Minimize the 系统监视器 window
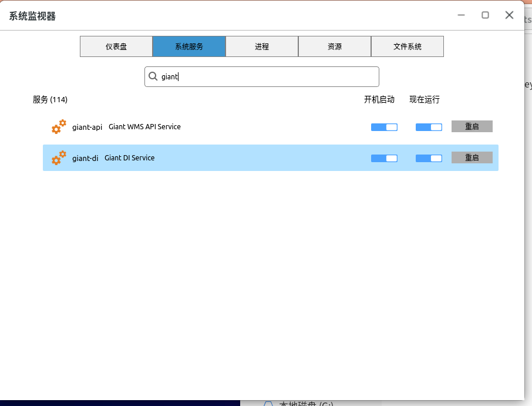 (x=461, y=15)
